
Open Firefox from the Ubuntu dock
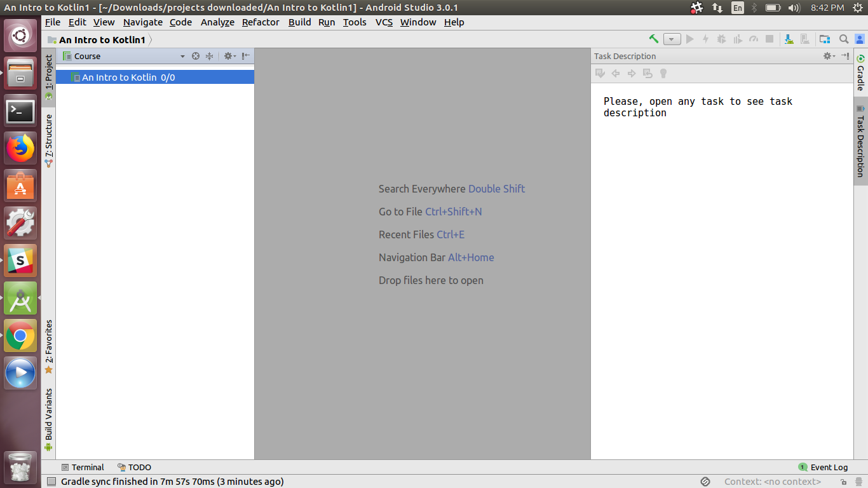click(x=21, y=149)
